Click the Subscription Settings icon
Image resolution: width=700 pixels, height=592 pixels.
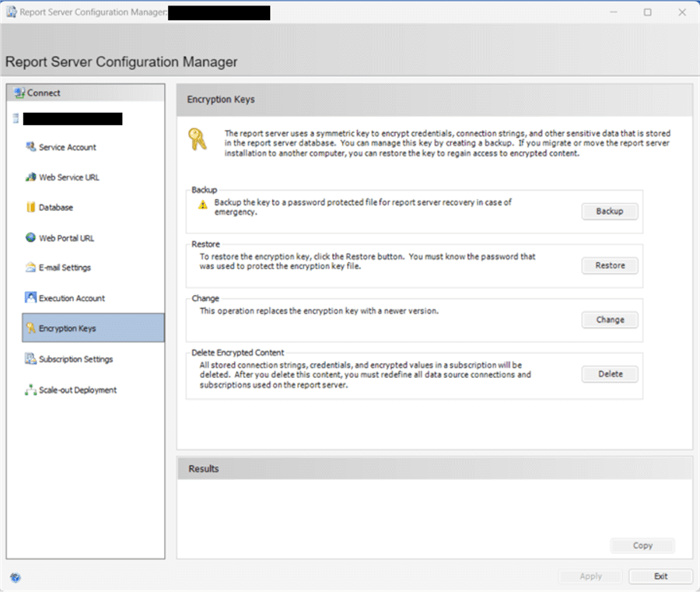click(31, 359)
